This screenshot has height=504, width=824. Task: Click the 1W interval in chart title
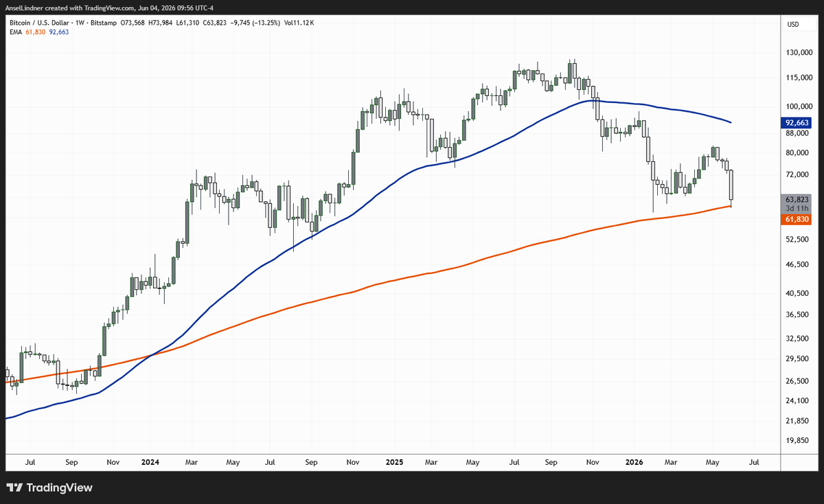tap(78, 23)
